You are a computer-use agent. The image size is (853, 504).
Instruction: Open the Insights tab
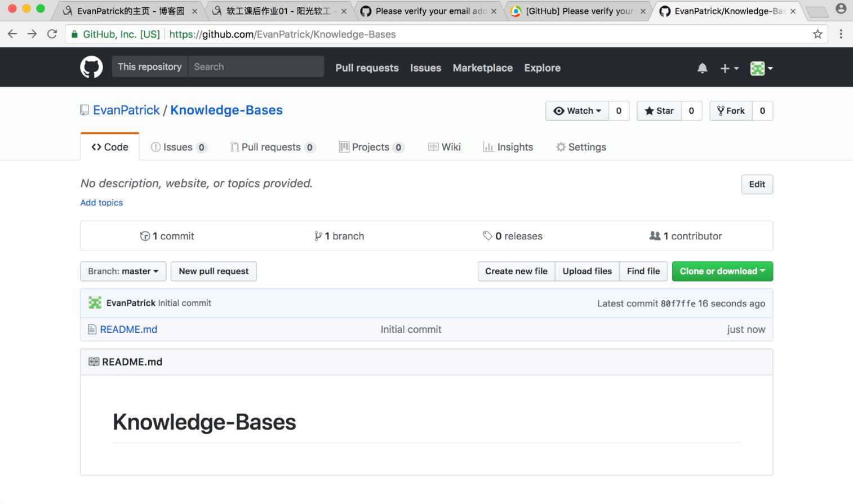(508, 147)
